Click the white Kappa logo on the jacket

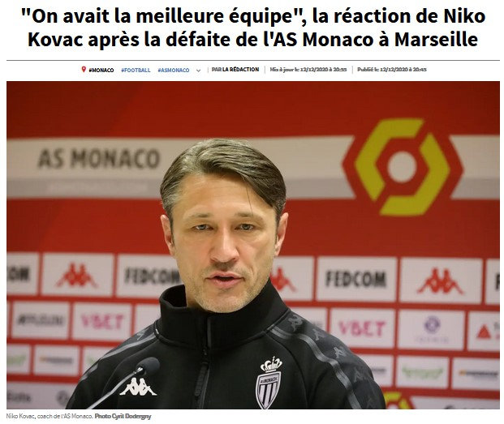coord(138,387)
